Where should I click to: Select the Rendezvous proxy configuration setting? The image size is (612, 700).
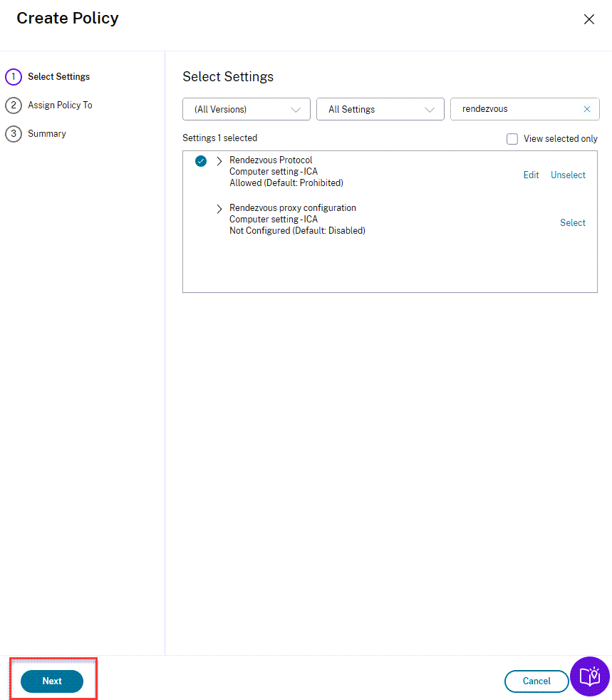[572, 223]
